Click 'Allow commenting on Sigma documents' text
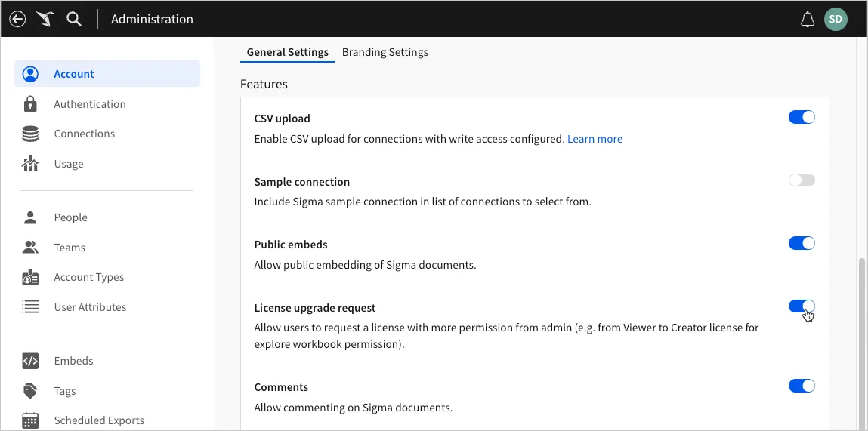 coord(354,408)
